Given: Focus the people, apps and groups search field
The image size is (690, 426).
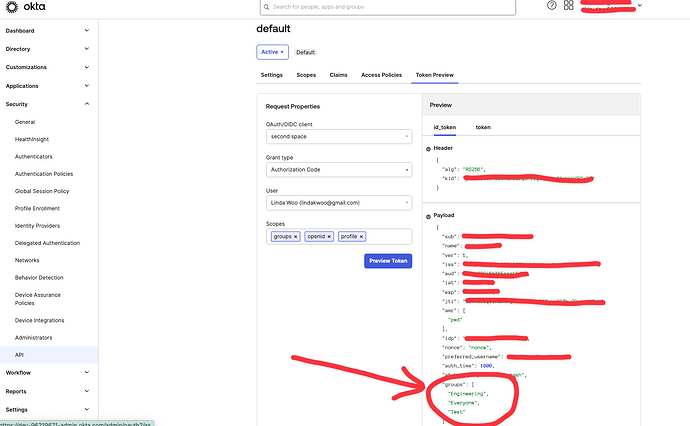Looking at the screenshot, I should 388,7.
